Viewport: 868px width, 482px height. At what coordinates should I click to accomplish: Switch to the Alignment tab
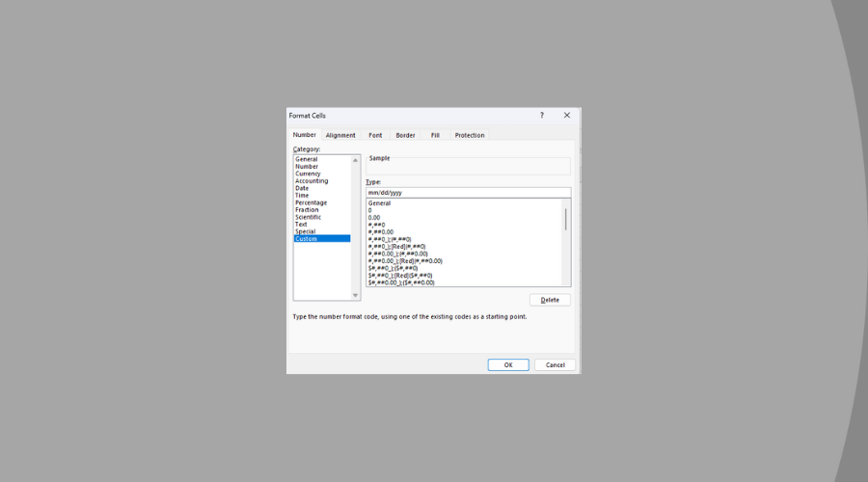(340, 135)
